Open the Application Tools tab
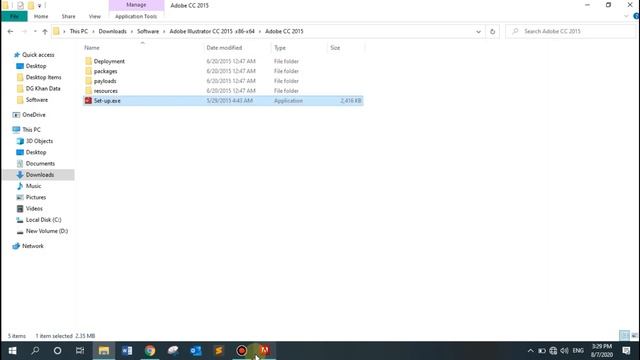The height and width of the screenshot is (360, 640). [x=136, y=16]
